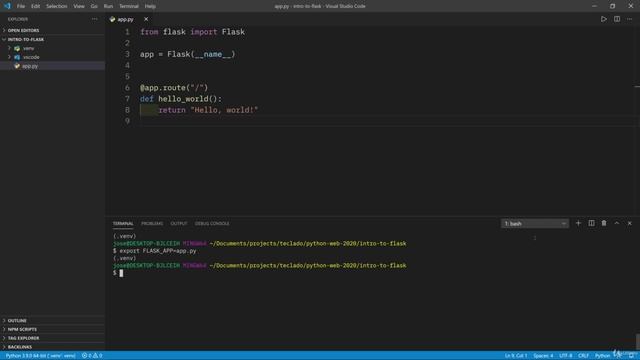640x360 pixels.
Task: Click line number 1 in the gutter
Action: pyautogui.click(x=127, y=32)
